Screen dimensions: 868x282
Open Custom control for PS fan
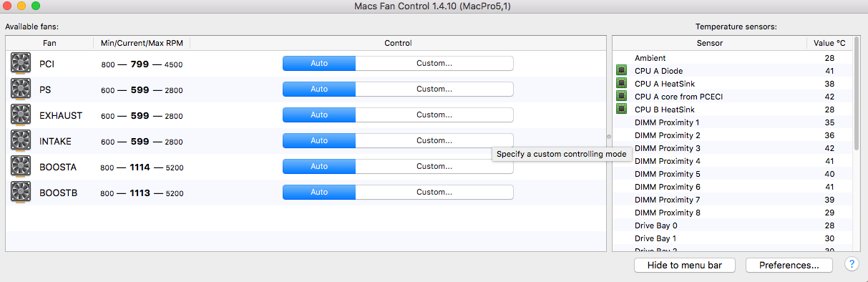pos(434,89)
